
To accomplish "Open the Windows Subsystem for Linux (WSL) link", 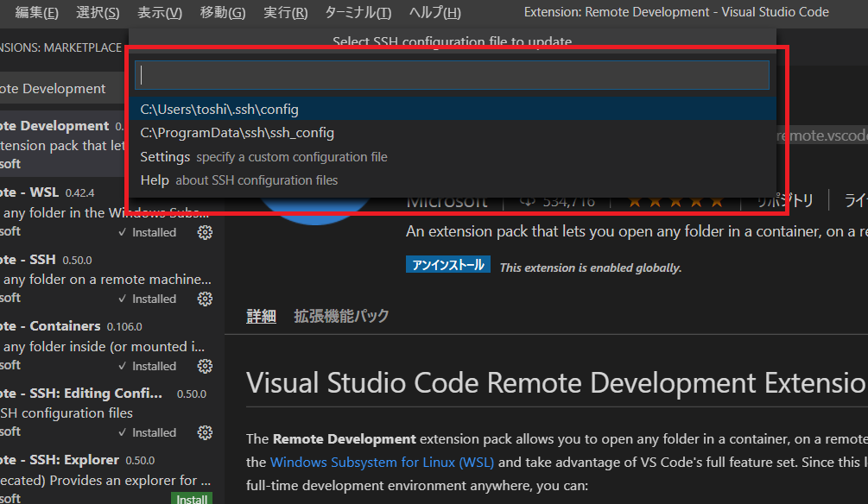I will point(382,463).
